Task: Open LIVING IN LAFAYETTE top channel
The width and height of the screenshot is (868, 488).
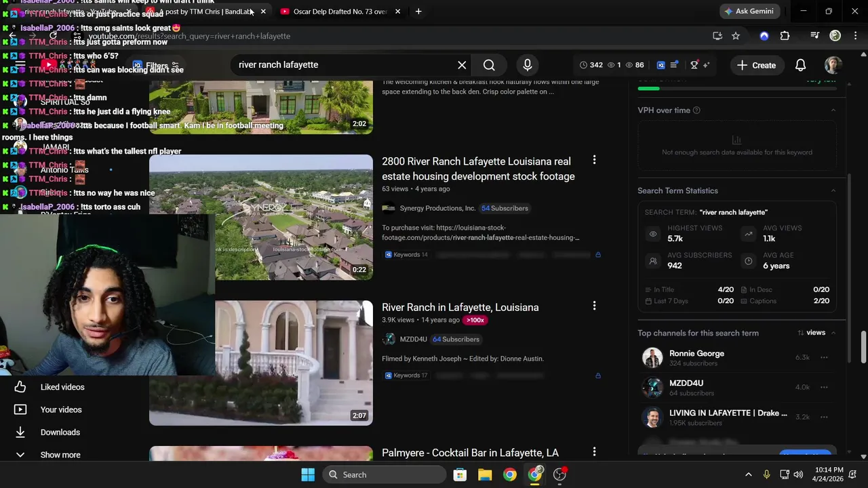Action: pos(728,413)
